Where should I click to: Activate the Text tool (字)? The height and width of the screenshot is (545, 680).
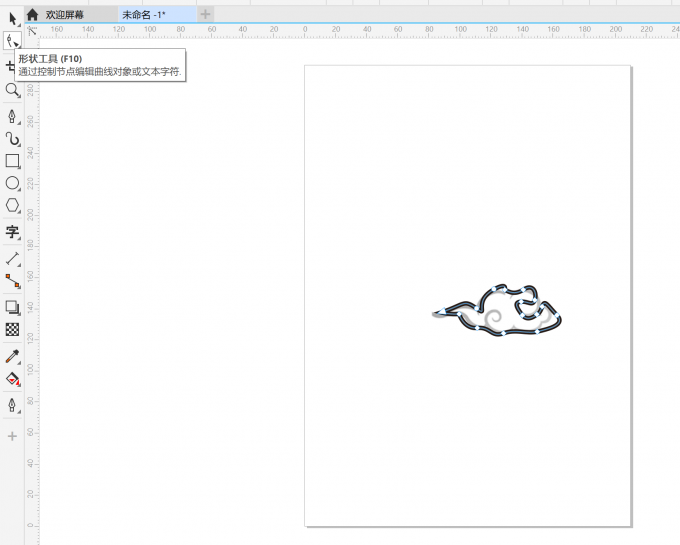12,232
